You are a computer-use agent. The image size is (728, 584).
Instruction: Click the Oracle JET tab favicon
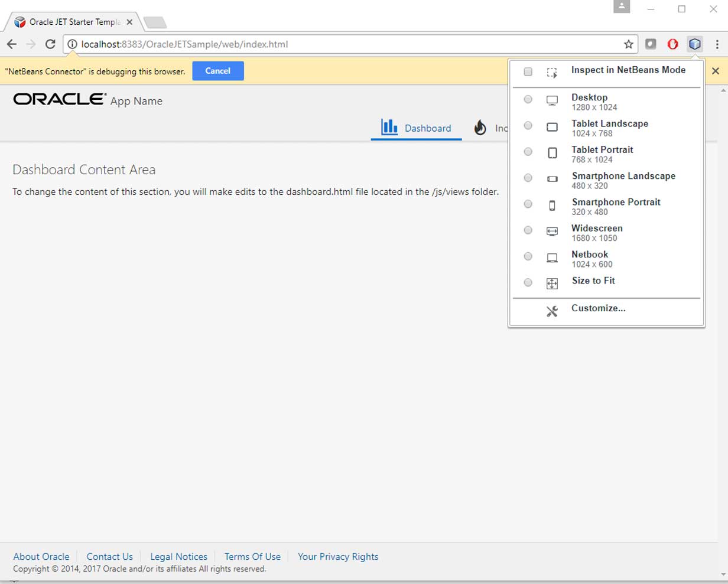click(x=20, y=22)
